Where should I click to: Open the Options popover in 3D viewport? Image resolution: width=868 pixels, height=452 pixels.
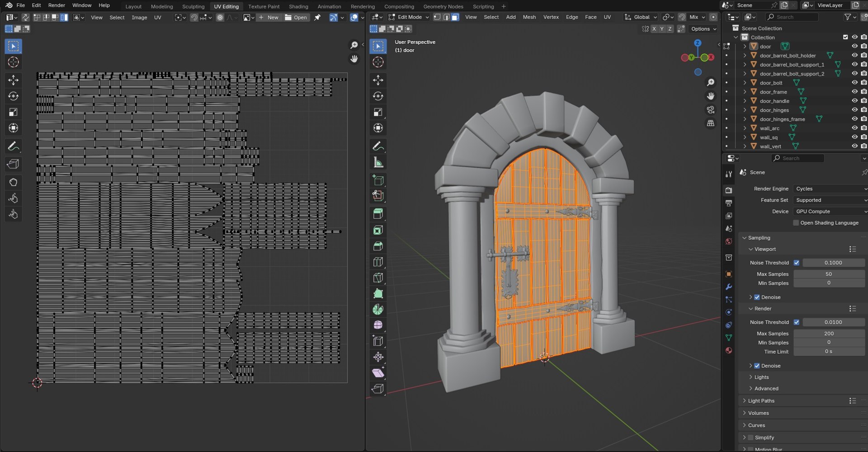click(x=703, y=29)
